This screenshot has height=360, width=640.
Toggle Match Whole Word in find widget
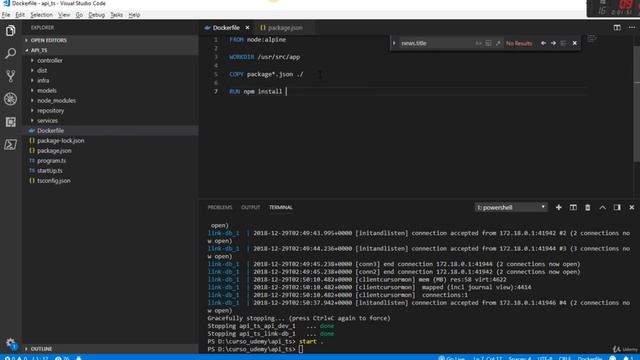(488, 43)
